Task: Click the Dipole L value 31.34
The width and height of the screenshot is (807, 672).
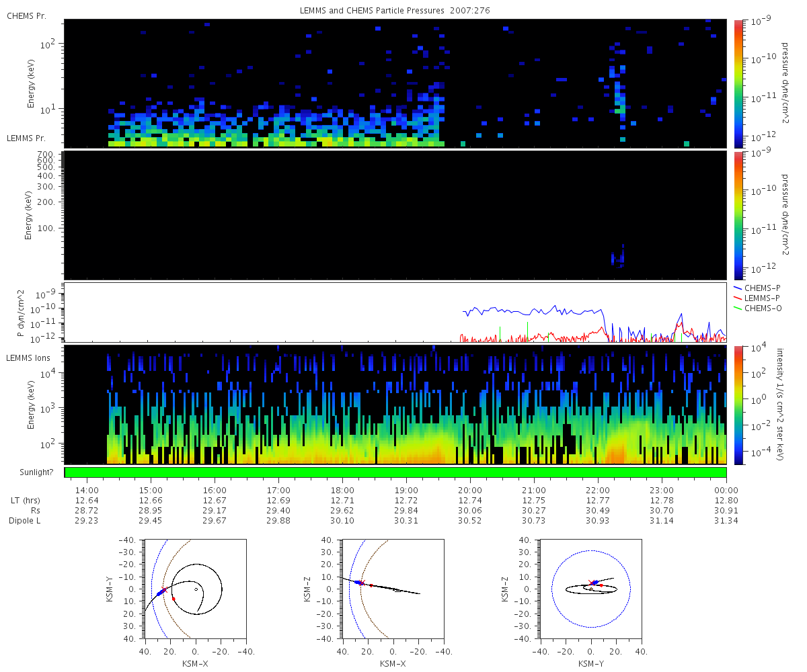Action: click(726, 521)
